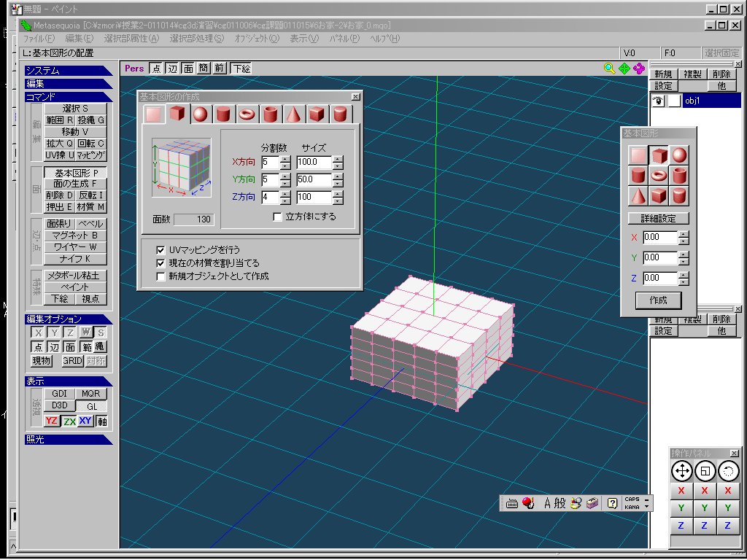Toggle the ZX plane display button
This screenshot has height=560, width=747.
coord(69,421)
